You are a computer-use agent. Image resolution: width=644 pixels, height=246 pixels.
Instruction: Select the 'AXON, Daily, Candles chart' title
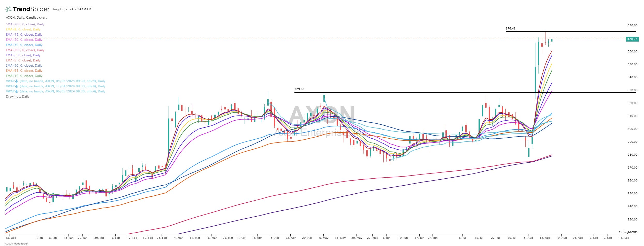[26, 18]
